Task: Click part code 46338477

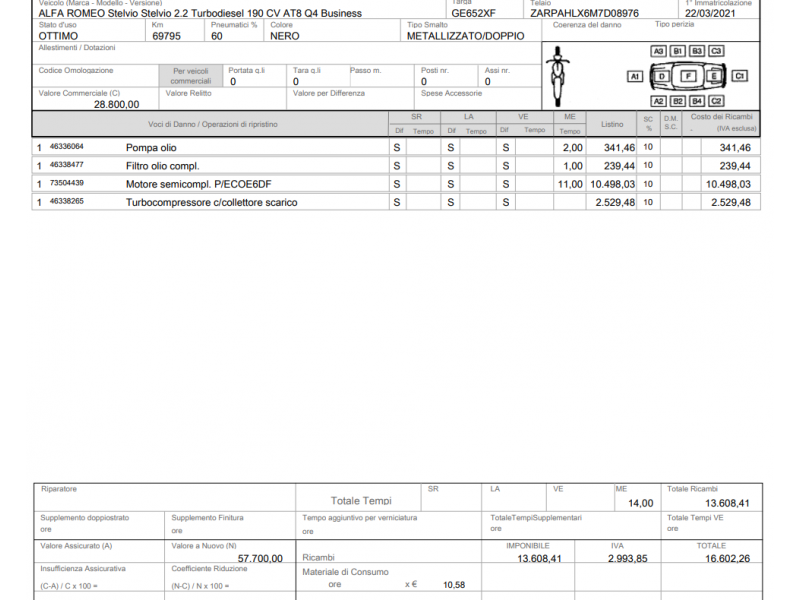Action: coord(66,165)
